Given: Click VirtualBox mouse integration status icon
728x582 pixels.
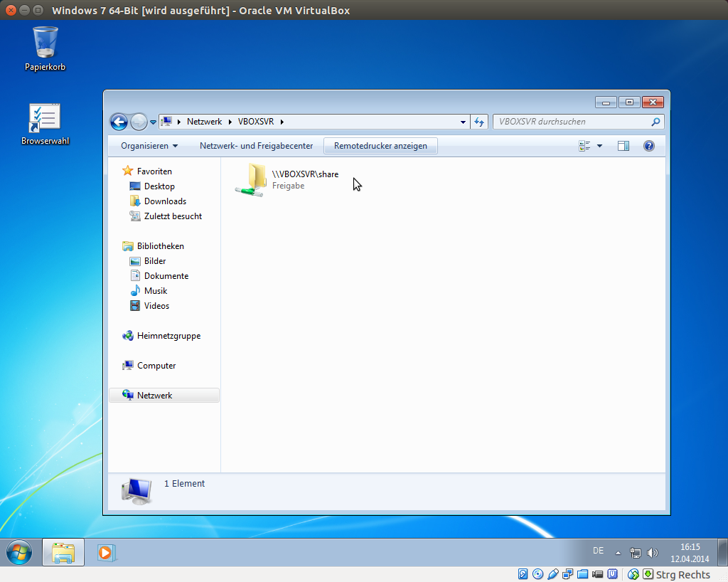Looking at the screenshot, I should [x=633, y=575].
